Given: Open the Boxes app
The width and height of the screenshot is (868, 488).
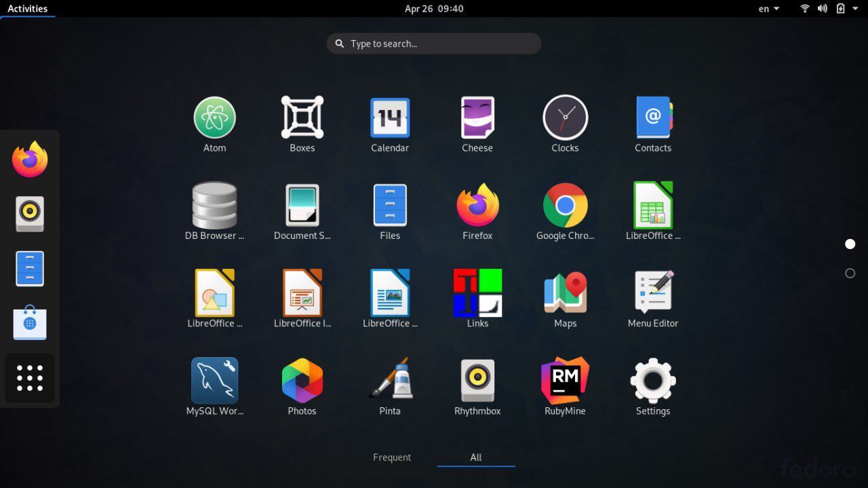Looking at the screenshot, I should pyautogui.click(x=302, y=124).
